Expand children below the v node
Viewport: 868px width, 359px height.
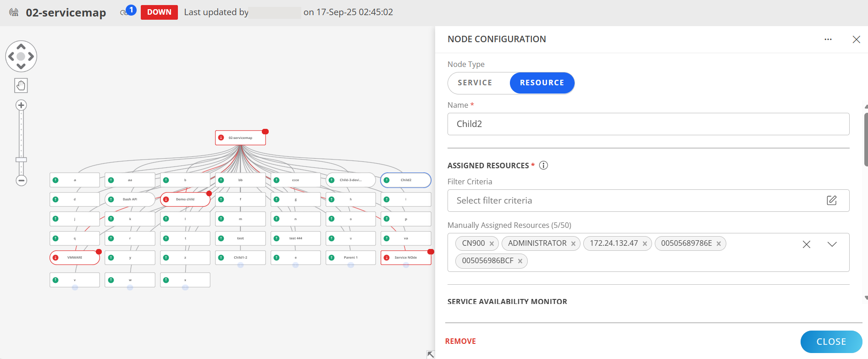pyautogui.click(x=75, y=287)
